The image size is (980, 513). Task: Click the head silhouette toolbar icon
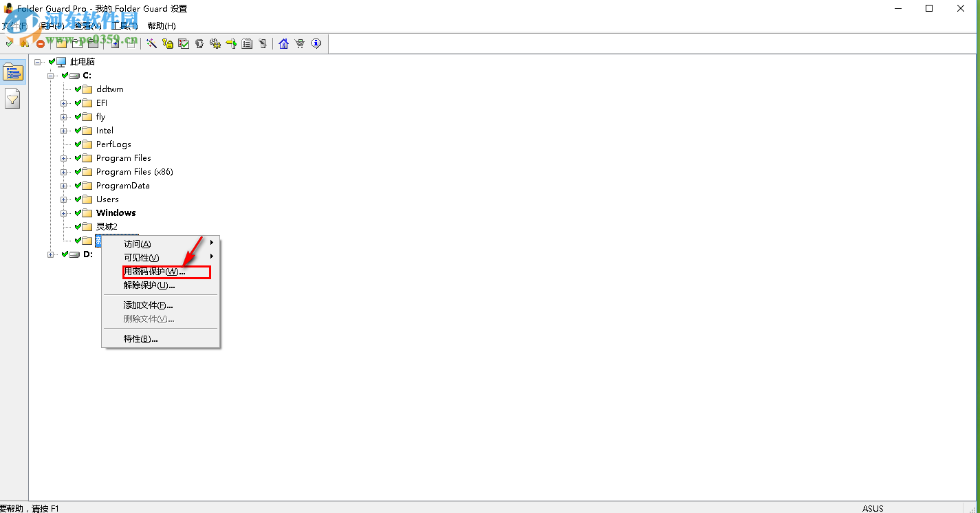[x=199, y=44]
